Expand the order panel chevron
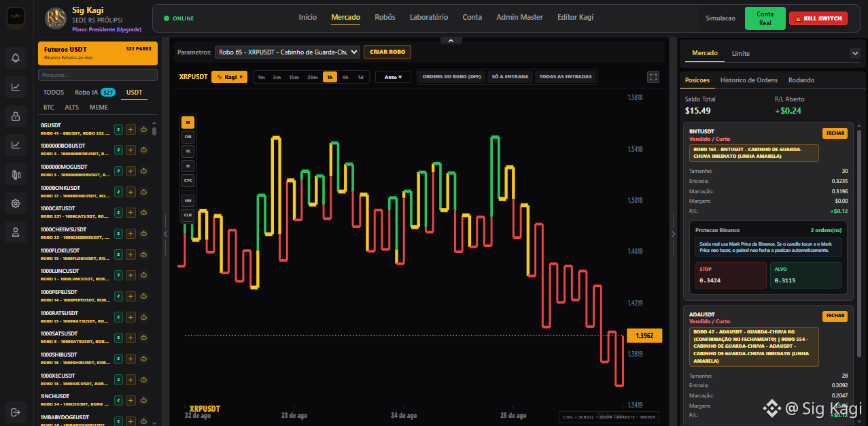Screen dimensions: 868x426 854,53
